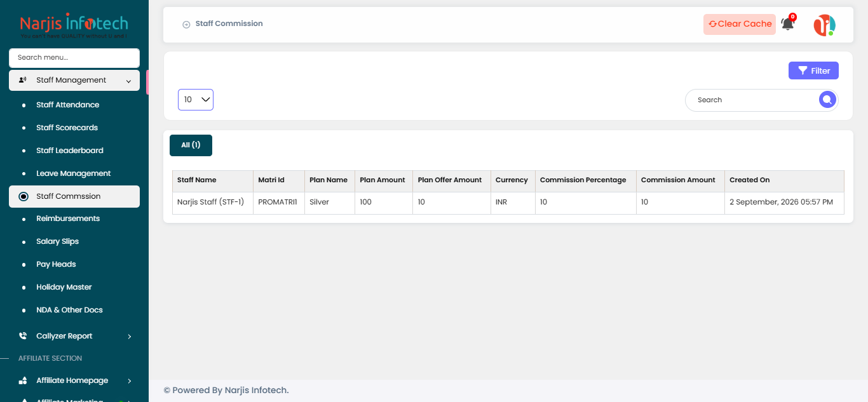Click the Plan Offer Amount column header
This screenshot has height=402, width=868.
pyautogui.click(x=452, y=180)
